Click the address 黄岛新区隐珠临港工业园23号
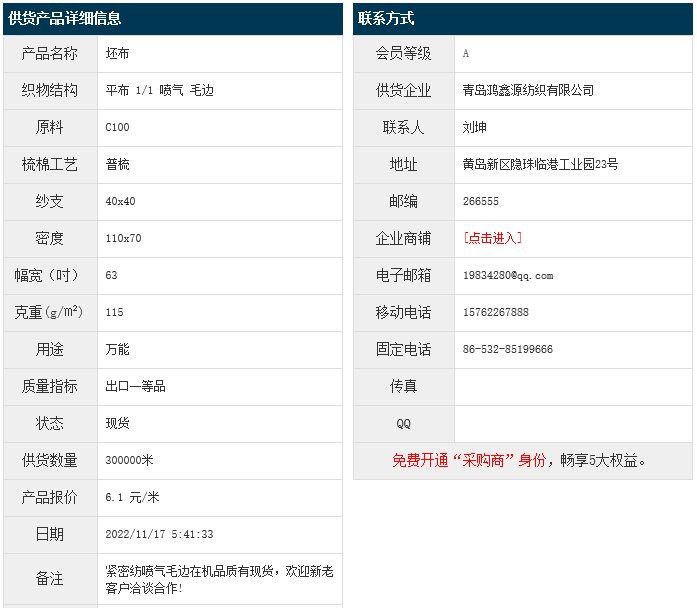697x608 pixels. [540, 164]
